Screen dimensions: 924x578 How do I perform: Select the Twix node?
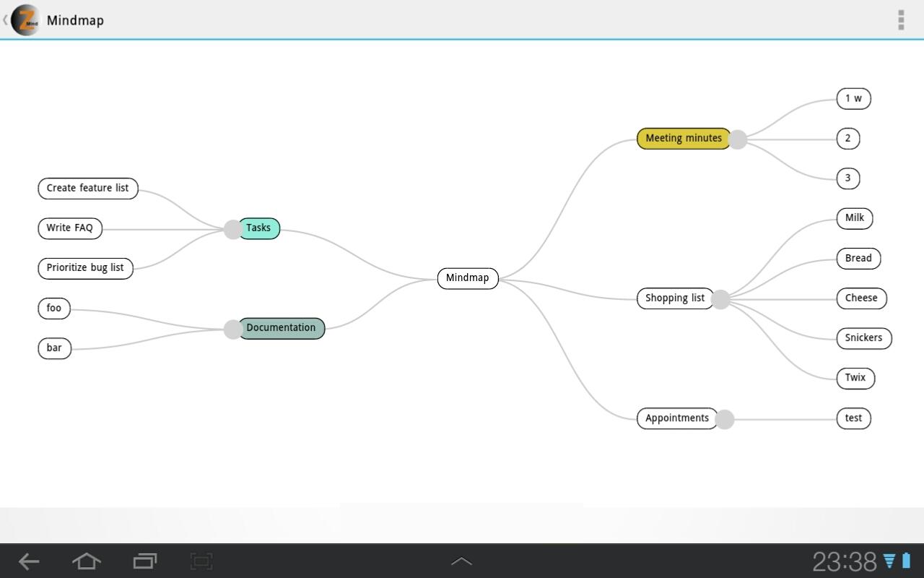click(x=855, y=378)
